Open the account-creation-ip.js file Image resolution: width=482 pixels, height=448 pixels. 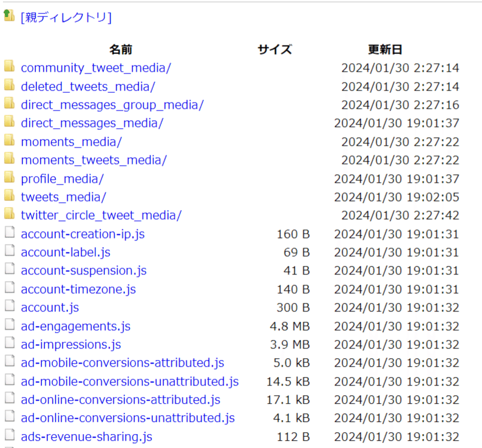tap(83, 234)
